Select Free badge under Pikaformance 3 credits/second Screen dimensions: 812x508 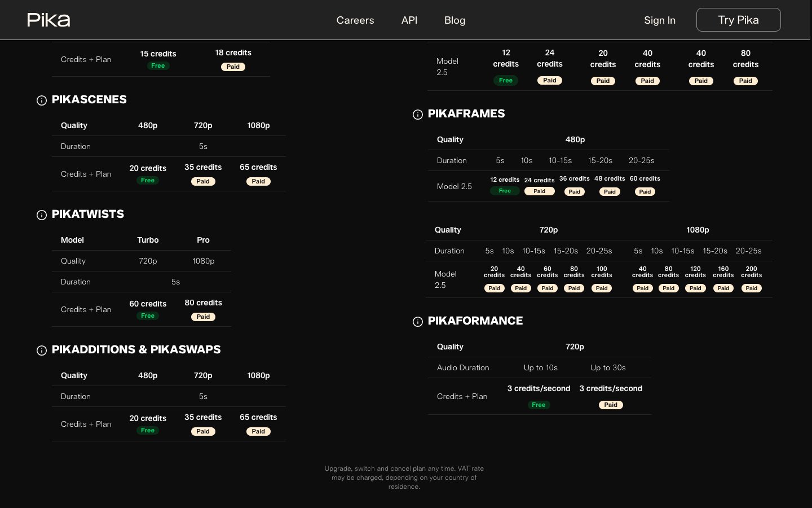coord(539,405)
